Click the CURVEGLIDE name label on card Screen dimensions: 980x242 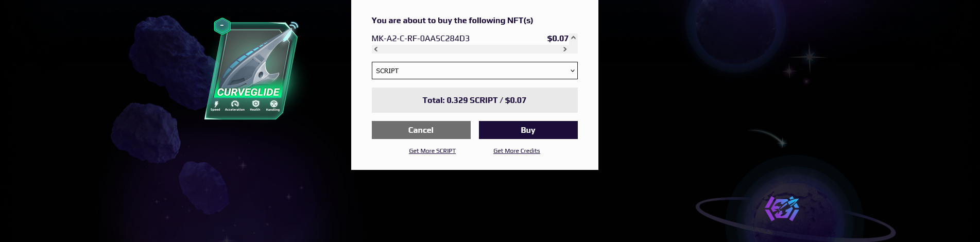(x=248, y=92)
